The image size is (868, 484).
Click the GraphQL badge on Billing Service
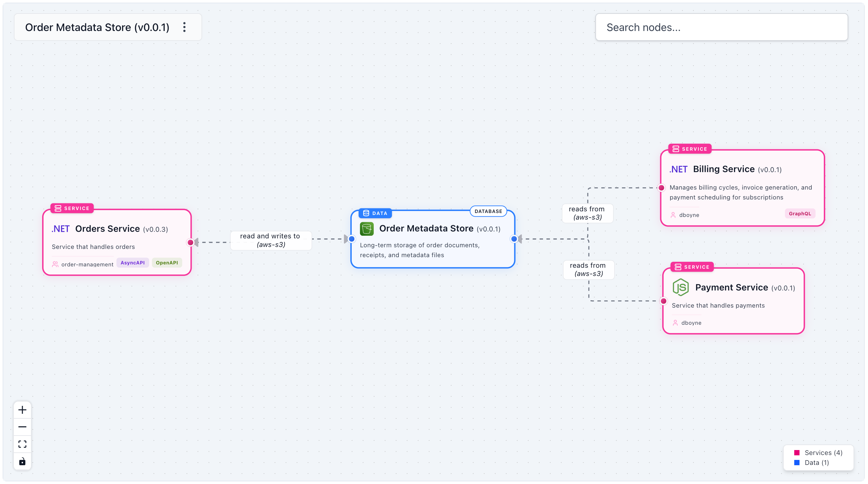800,214
